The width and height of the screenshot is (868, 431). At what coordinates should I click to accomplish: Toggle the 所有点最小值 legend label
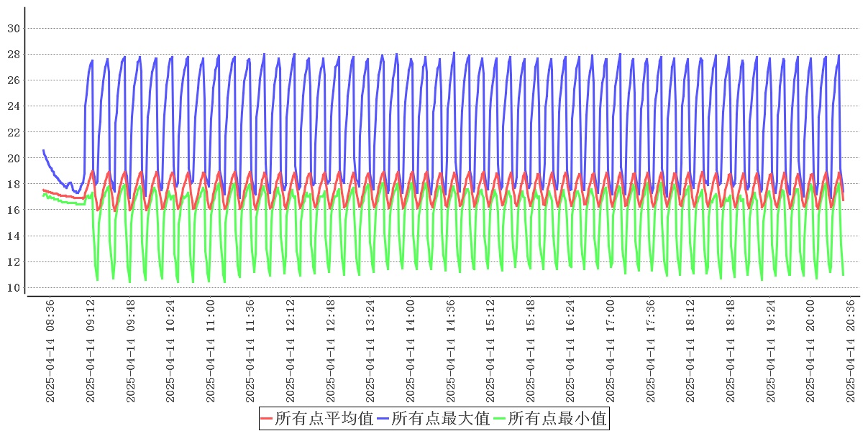point(557,418)
